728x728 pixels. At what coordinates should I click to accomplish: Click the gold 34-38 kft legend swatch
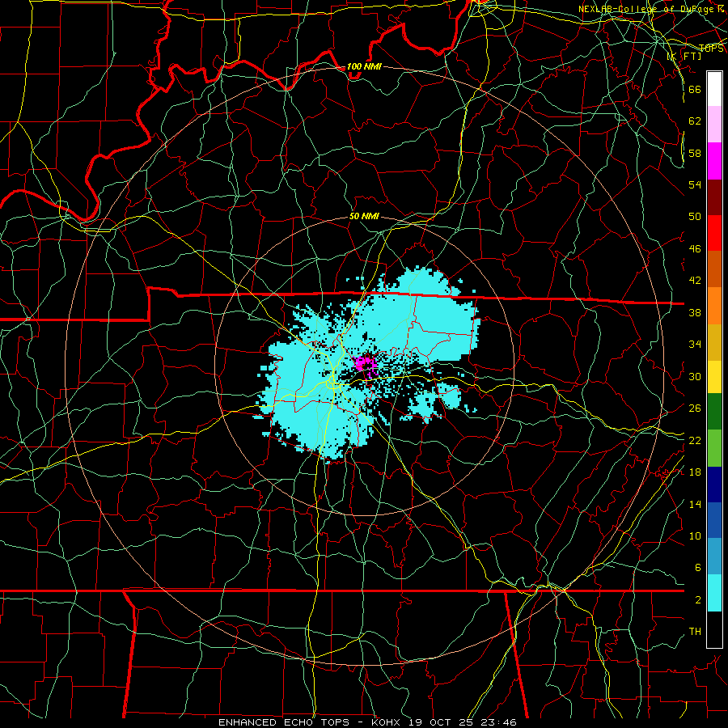[714, 342]
